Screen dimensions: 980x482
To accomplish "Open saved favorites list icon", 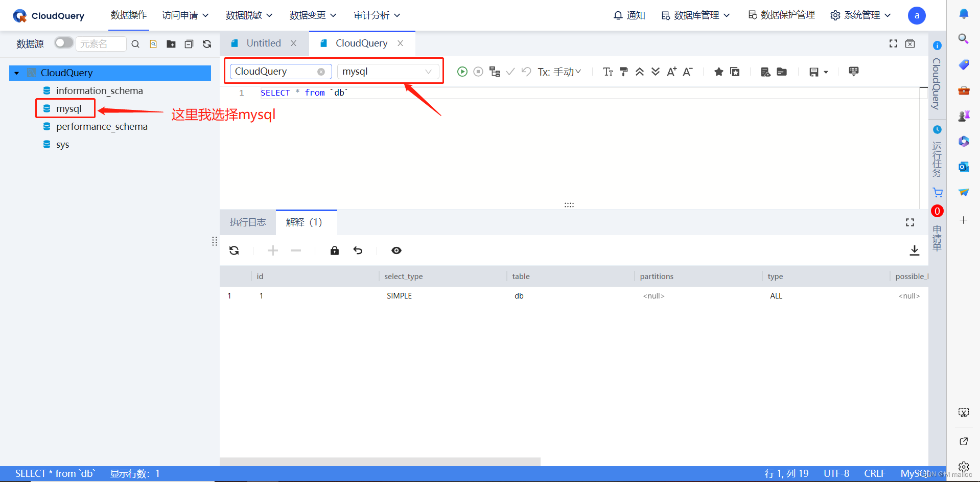I will [x=735, y=72].
